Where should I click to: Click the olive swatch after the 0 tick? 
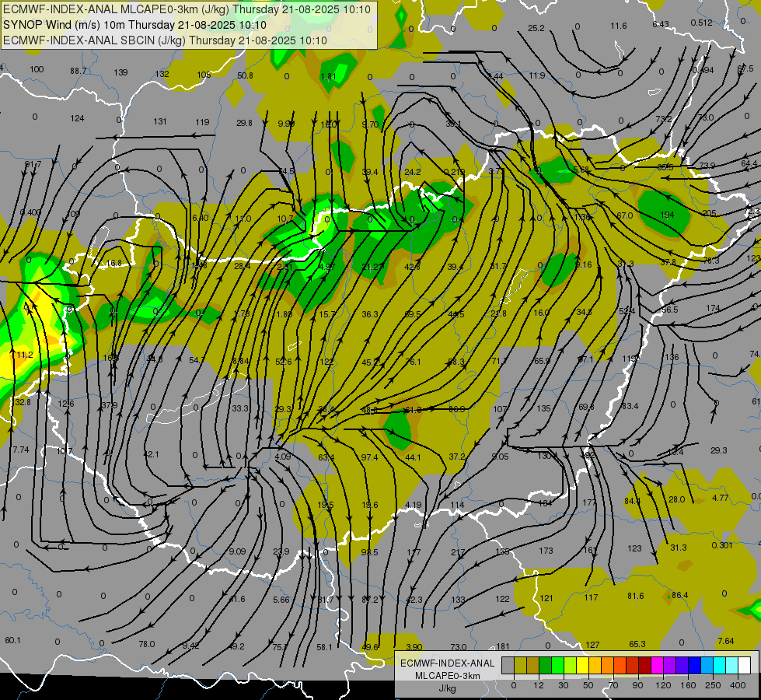point(520,666)
